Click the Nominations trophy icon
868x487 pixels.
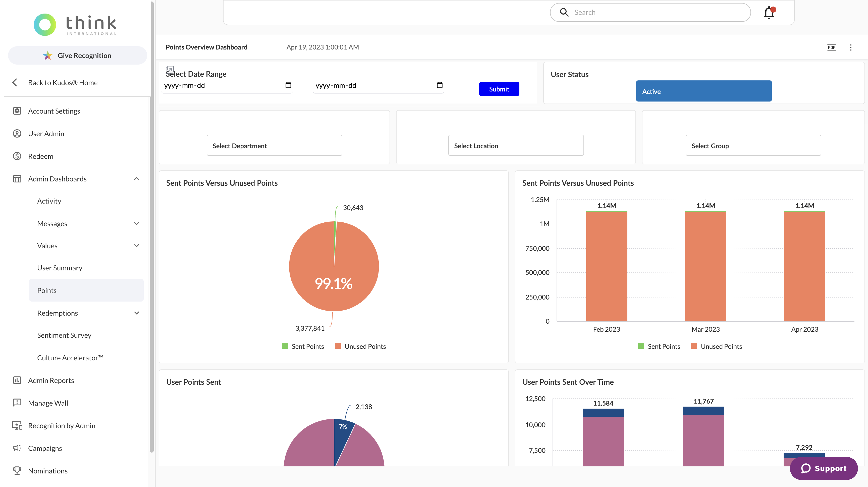click(17, 470)
